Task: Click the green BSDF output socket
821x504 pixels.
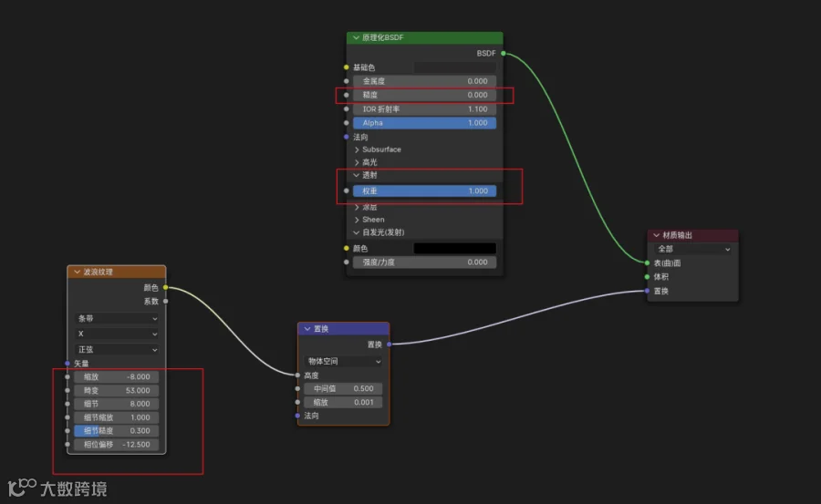Action: [504, 54]
